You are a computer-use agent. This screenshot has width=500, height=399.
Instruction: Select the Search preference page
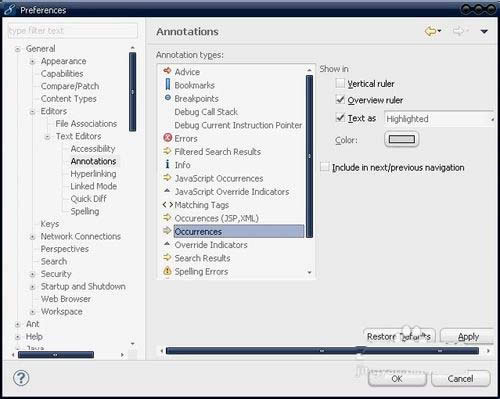click(x=54, y=261)
